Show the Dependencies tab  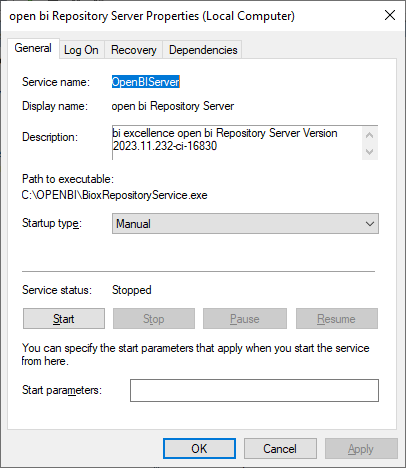pyautogui.click(x=203, y=50)
